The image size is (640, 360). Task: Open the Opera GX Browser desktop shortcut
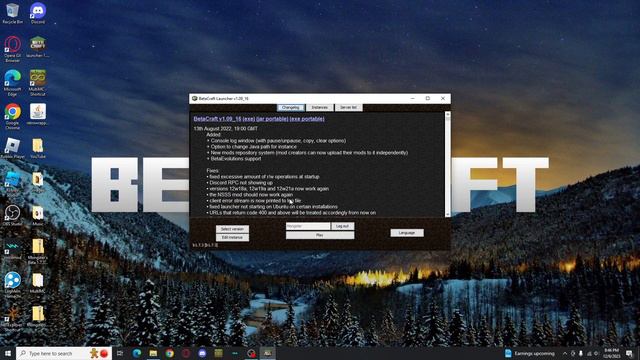[x=12, y=49]
